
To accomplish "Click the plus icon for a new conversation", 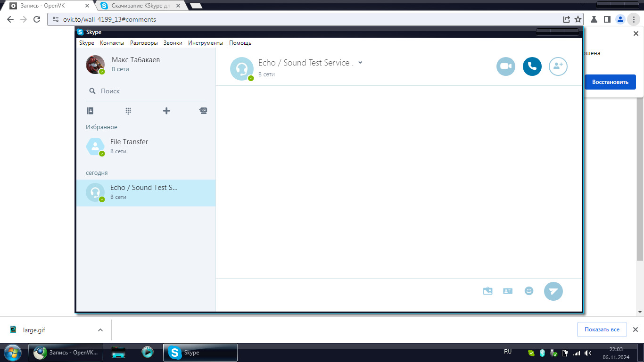I will pyautogui.click(x=166, y=111).
